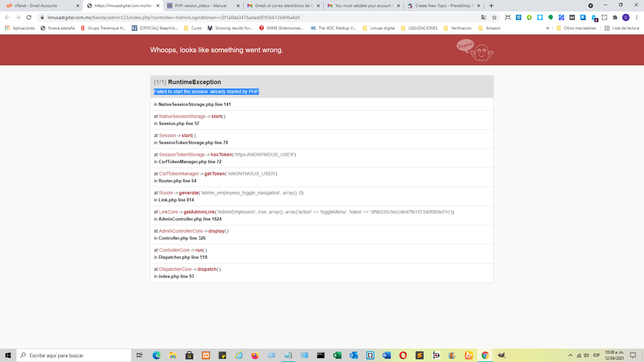Open tab search dropdown arrow

point(590,6)
